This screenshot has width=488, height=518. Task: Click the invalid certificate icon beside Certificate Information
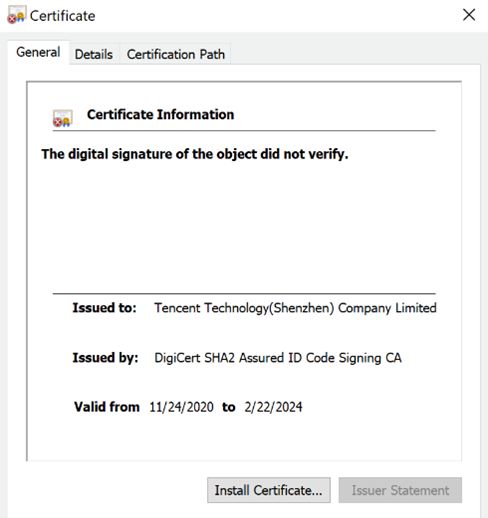pos(63,118)
